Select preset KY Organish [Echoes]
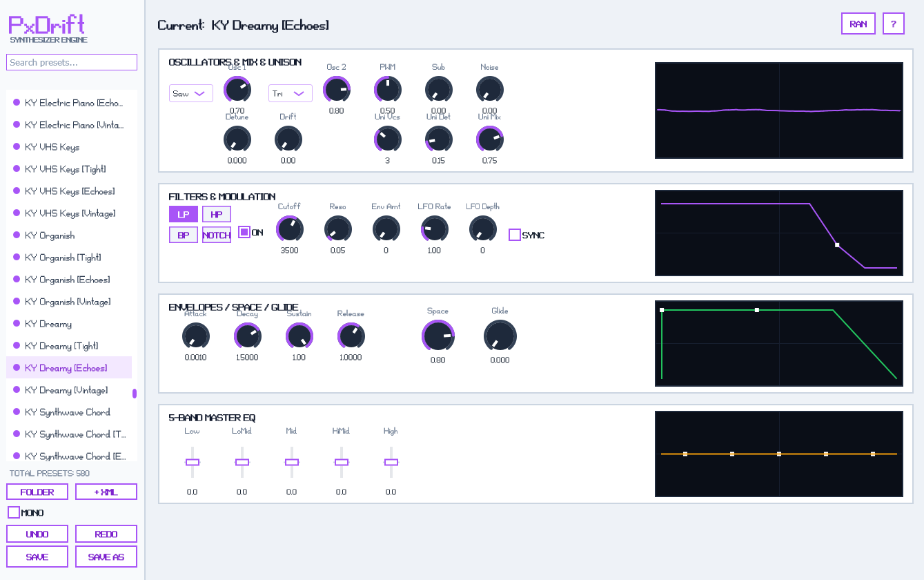Image resolution: width=924 pixels, height=580 pixels. pyautogui.click(x=69, y=280)
